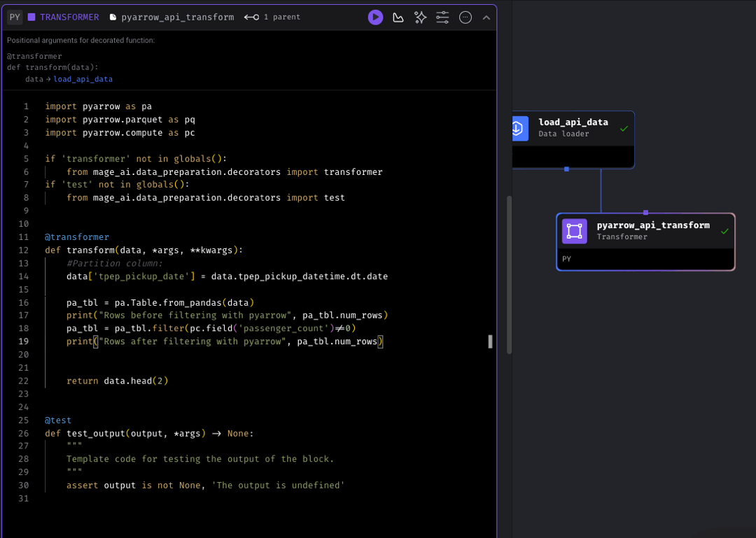Click the green checkmark on pyarrow_api_transform node
The width and height of the screenshot is (756, 538).
tap(724, 232)
